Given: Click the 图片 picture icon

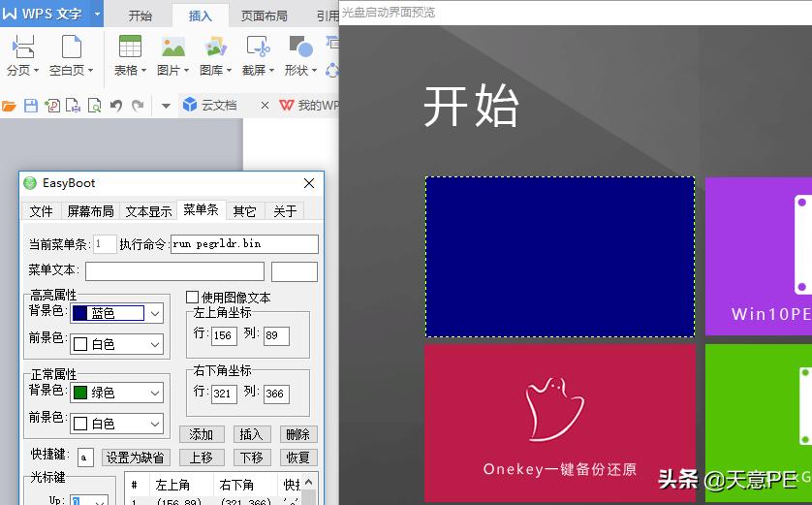Looking at the screenshot, I should (x=173, y=47).
